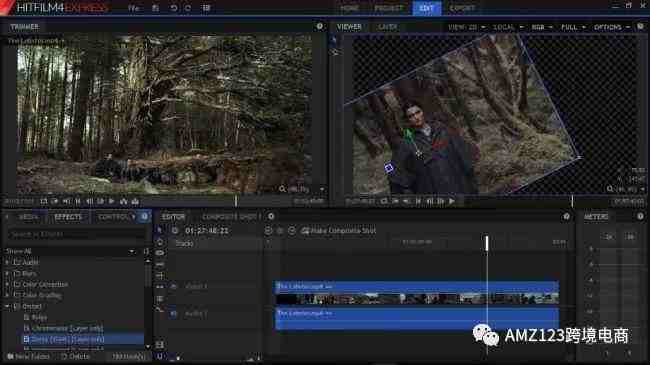Toggle loop playback in the Viewer
The height and width of the screenshot is (365, 650).
[384, 201]
